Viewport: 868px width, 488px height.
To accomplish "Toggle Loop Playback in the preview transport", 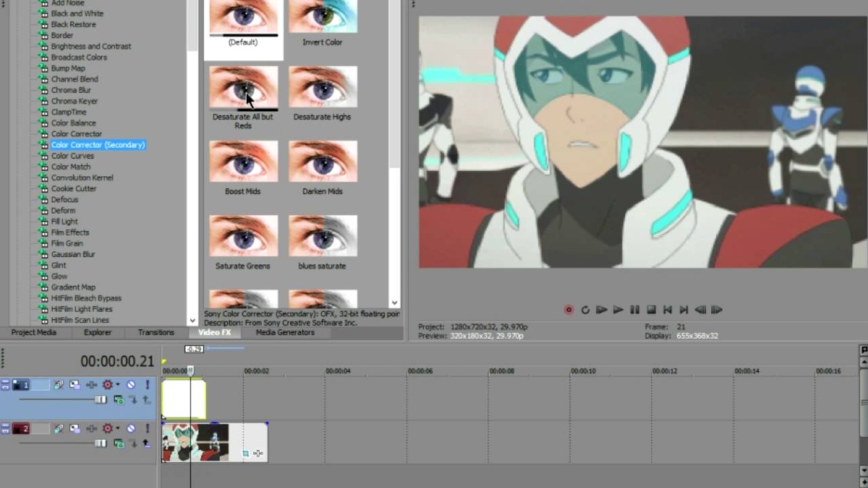I will click(585, 310).
